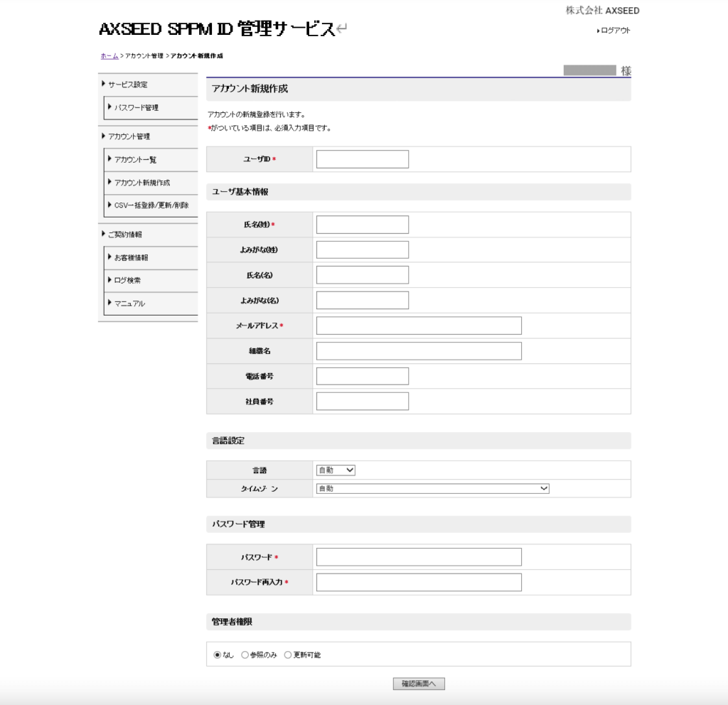
Task: Open ご契約情報 in the sidebar
Action: click(x=125, y=235)
